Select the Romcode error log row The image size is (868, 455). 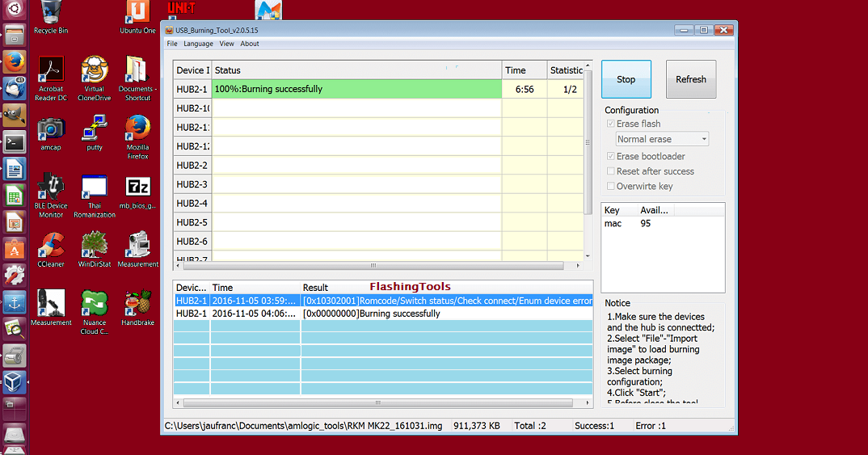point(383,301)
